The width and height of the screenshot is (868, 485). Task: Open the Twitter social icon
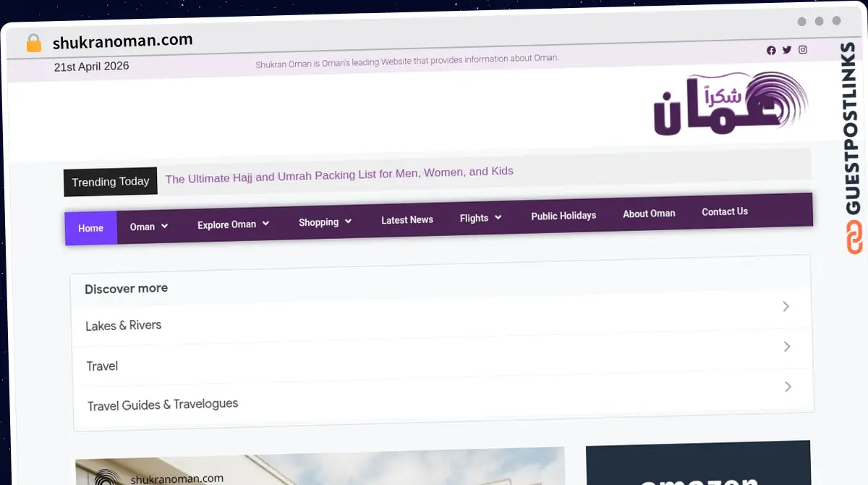point(787,50)
